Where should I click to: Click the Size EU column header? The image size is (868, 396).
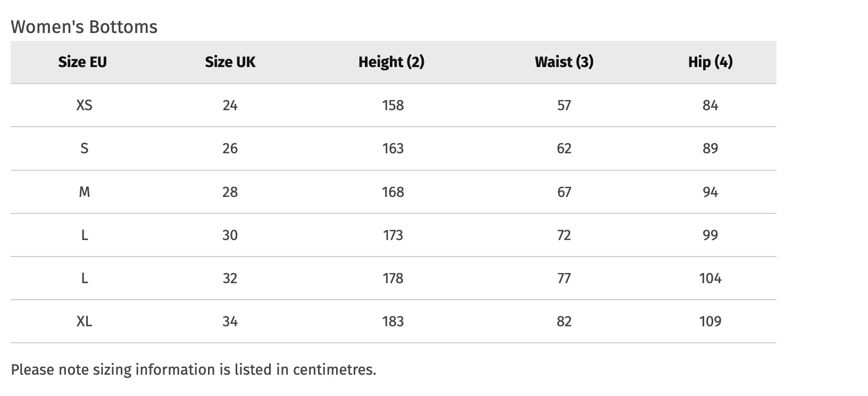click(82, 62)
